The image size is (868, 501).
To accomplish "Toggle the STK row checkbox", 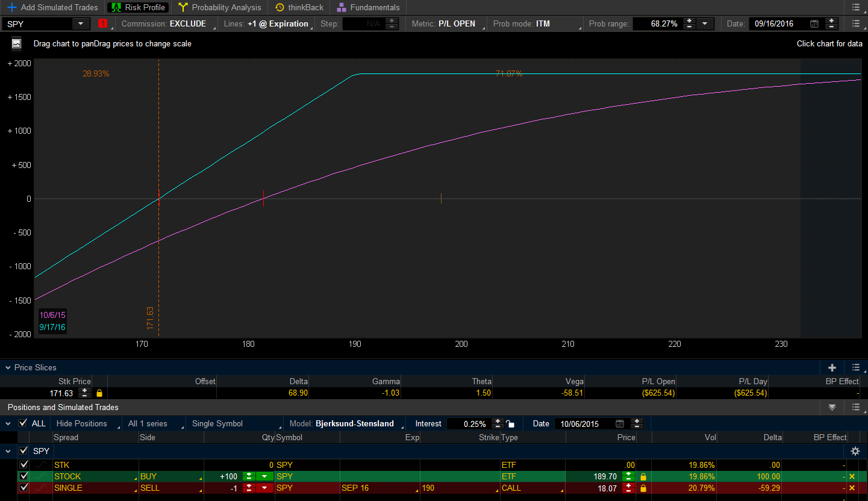I will click(x=23, y=465).
